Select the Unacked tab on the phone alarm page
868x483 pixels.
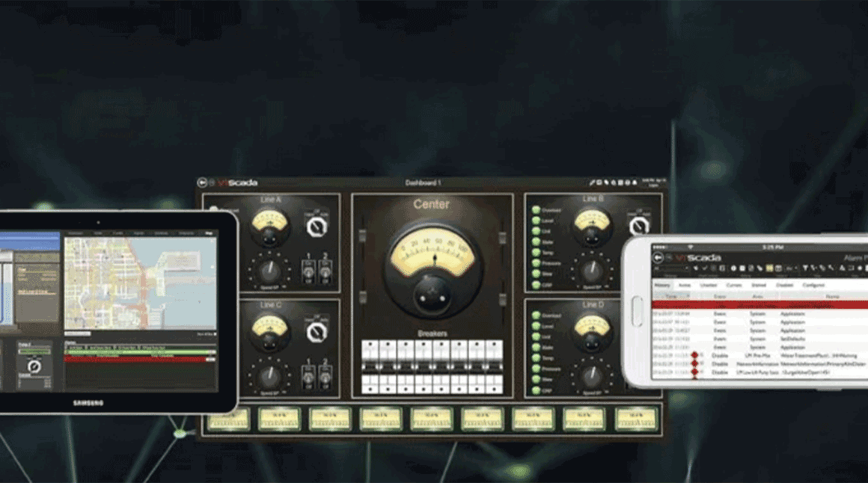coord(709,286)
